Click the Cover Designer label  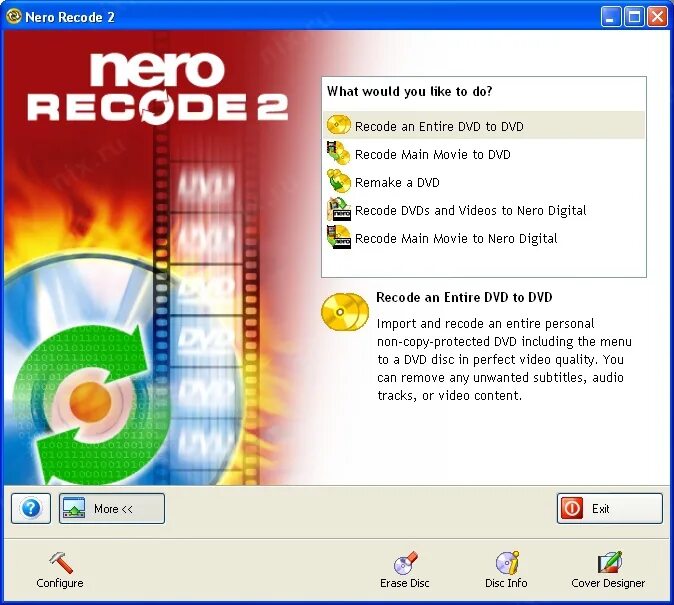click(608, 583)
